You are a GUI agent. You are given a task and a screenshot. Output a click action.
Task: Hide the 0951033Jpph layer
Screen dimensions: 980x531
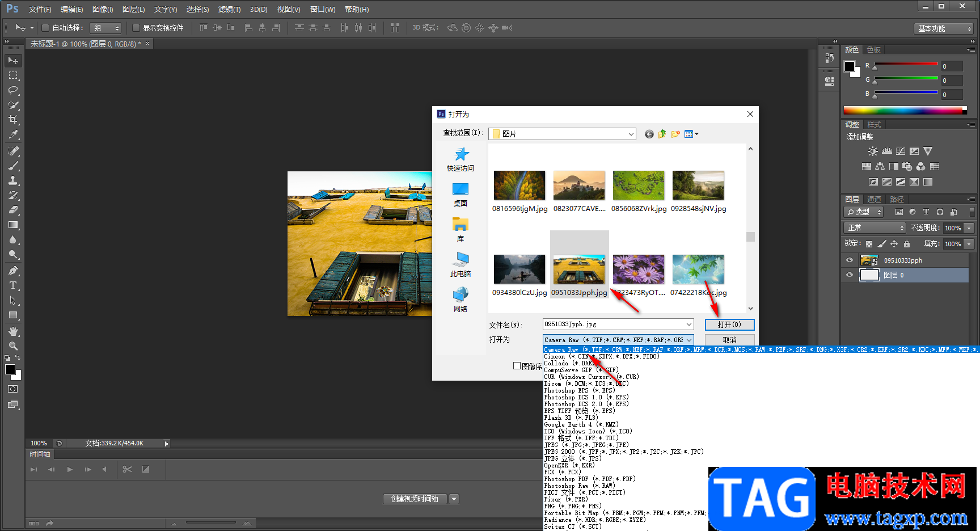tap(850, 260)
